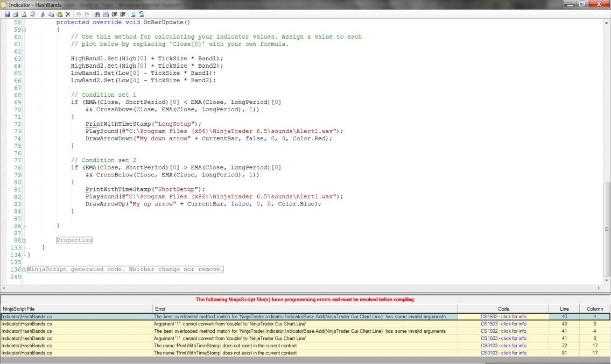Viewport: 611px width, 364px height.
Task: Place cursor on PrintWithTimeStamp("ShortSetup") line
Action: [145, 189]
